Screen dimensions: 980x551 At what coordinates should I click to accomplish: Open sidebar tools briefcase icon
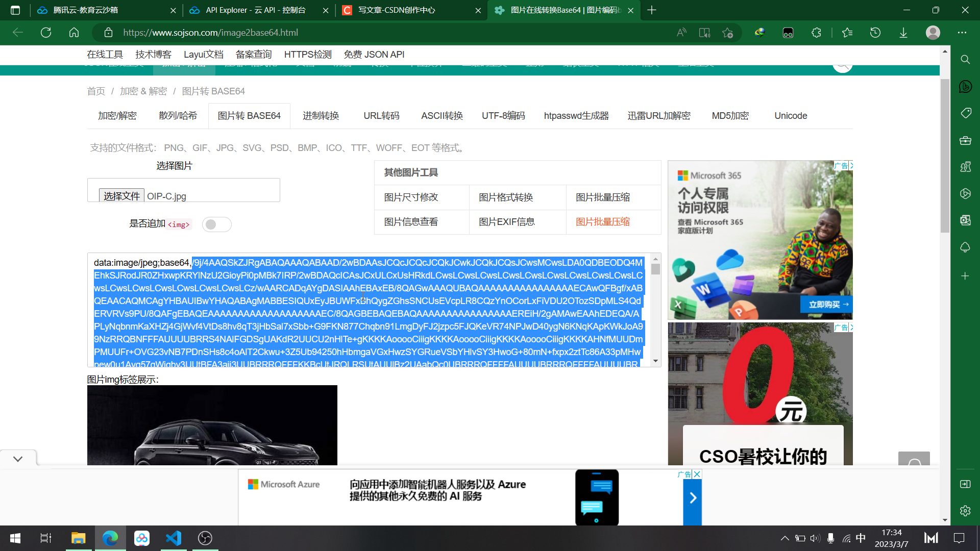coord(965,140)
